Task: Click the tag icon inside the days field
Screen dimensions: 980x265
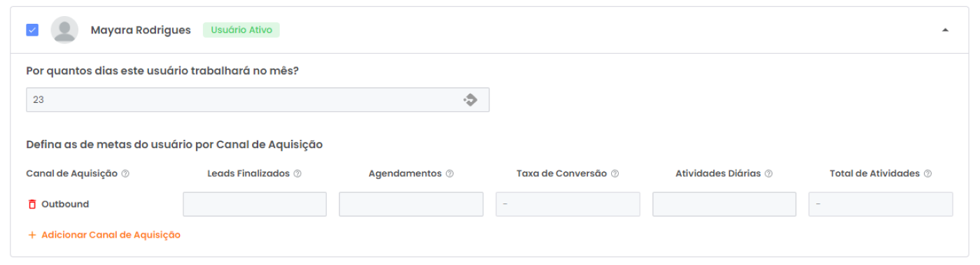Action: tap(470, 100)
